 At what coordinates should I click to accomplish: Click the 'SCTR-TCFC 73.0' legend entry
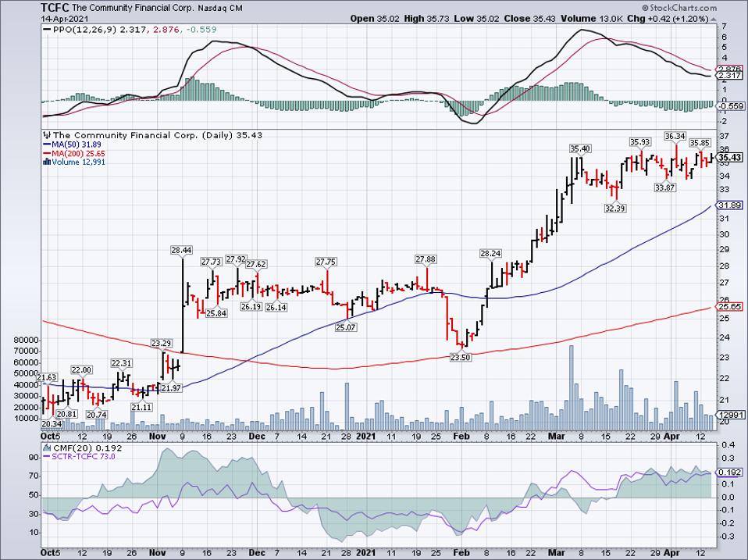point(84,456)
